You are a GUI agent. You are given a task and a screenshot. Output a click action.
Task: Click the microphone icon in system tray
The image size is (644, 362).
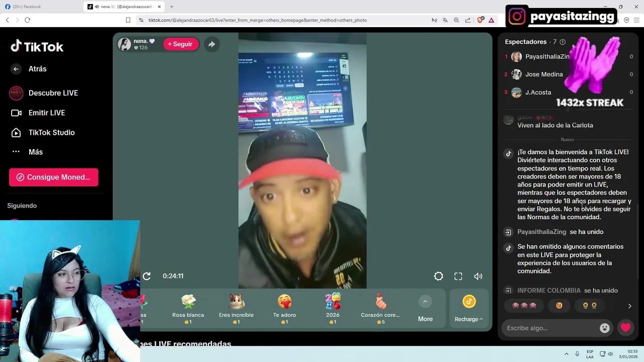click(577, 354)
